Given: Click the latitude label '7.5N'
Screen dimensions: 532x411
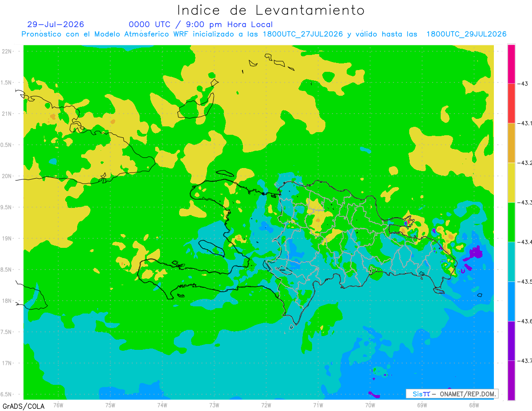Looking at the screenshot, I should 7,332.
